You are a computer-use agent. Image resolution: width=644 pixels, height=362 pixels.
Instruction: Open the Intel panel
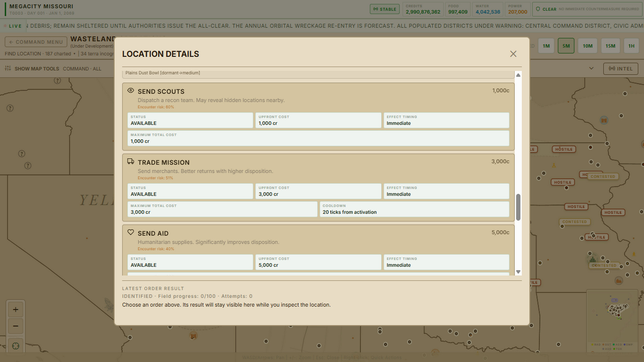coord(621,69)
